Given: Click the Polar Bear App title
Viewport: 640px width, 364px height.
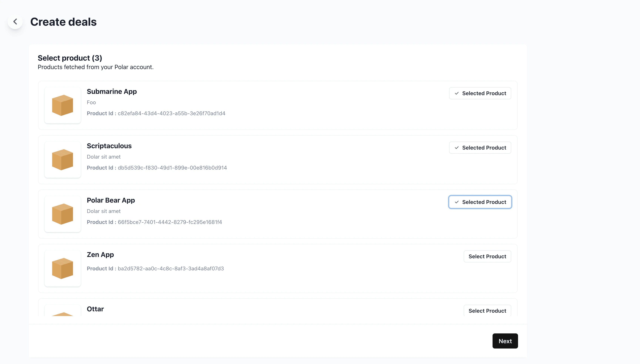Looking at the screenshot, I should click(111, 200).
